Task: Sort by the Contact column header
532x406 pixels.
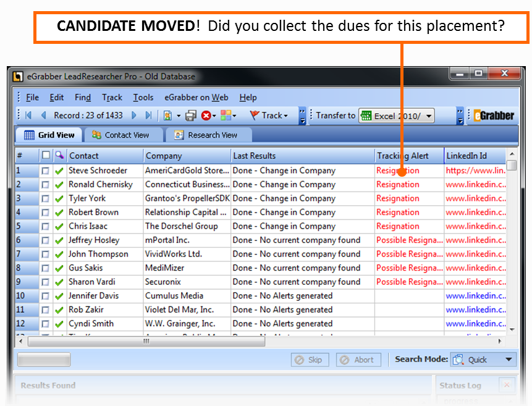Action: (105, 156)
